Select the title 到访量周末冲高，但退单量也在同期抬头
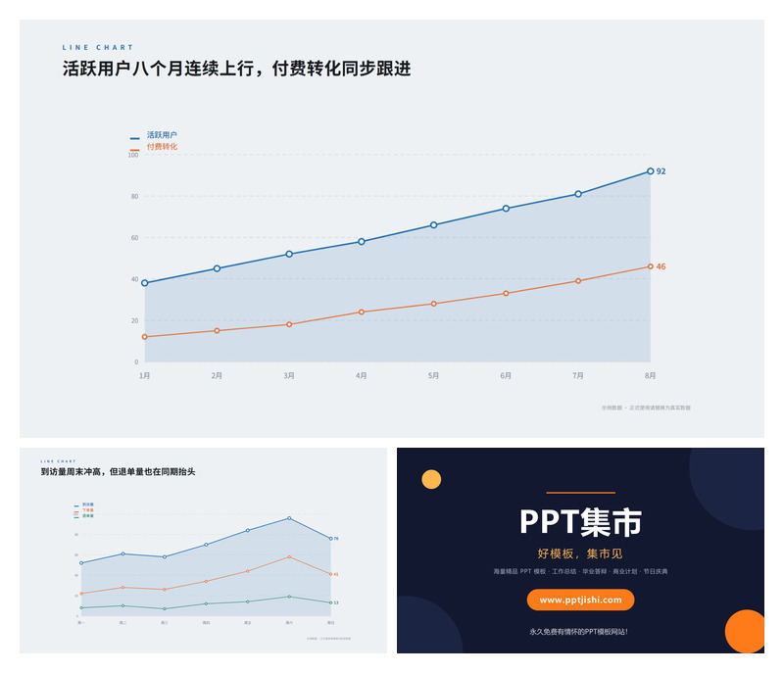Image resolution: width=784 pixels, height=673 pixels. [118, 471]
